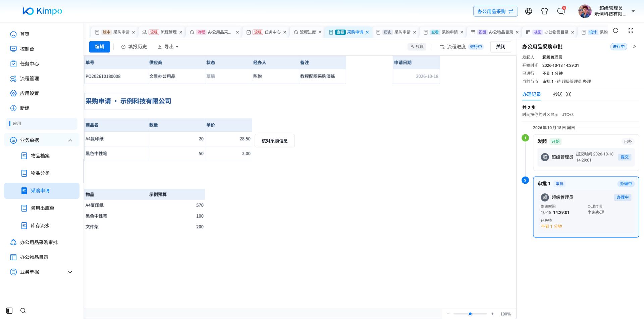Image resolution: width=644 pixels, height=319 pixels.
Task: Click the blue 编辑 button
Action: tap(100, 47)
